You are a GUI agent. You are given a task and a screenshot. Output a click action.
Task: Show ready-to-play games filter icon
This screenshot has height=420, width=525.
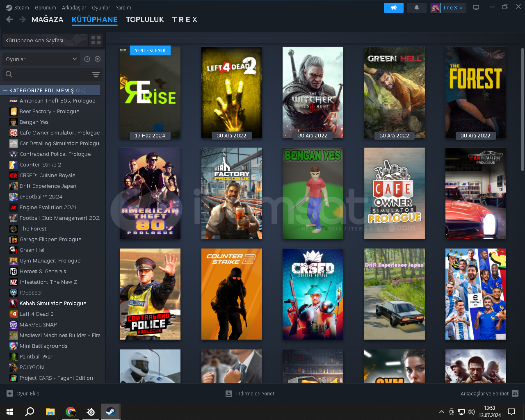[98, 59]
